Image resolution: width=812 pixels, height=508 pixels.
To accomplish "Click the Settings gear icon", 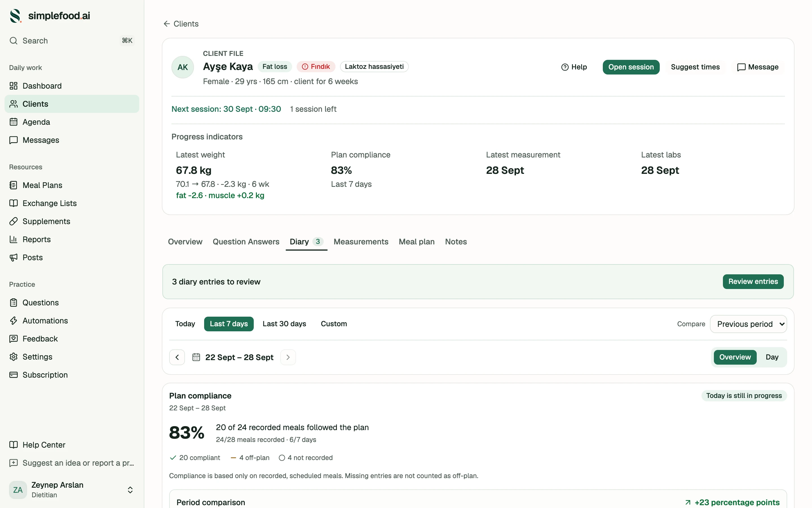I will (x=14, y=357).
